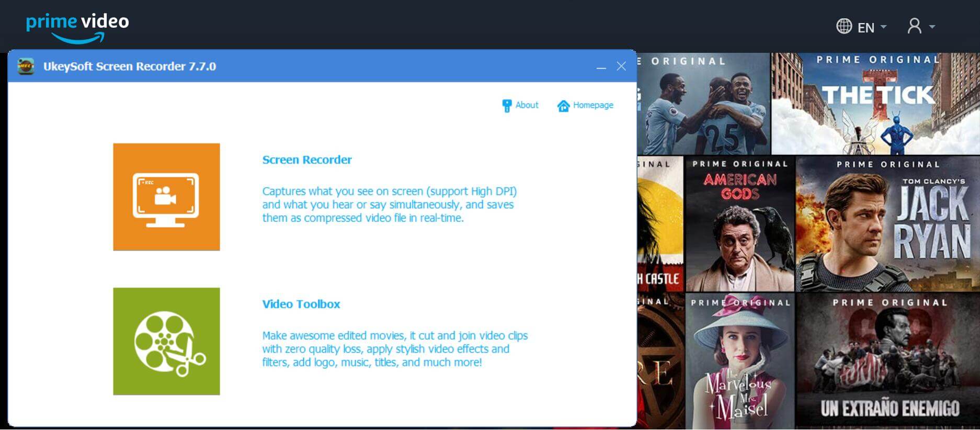980x430 pixels.
Task: Close the UkeySoft Screen Recorder window
Action: (x=621, y=66)
